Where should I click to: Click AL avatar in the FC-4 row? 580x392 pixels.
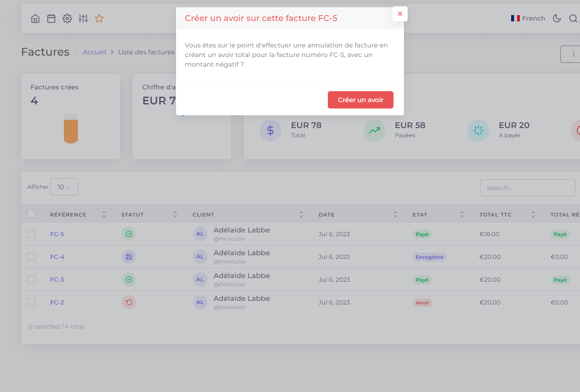pos(200,257)
